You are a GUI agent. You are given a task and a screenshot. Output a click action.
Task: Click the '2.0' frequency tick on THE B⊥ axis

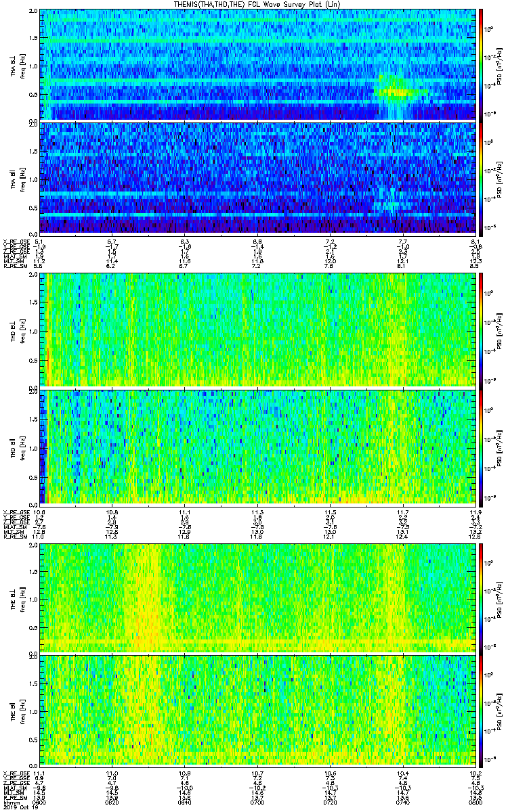tap(33, 545)
